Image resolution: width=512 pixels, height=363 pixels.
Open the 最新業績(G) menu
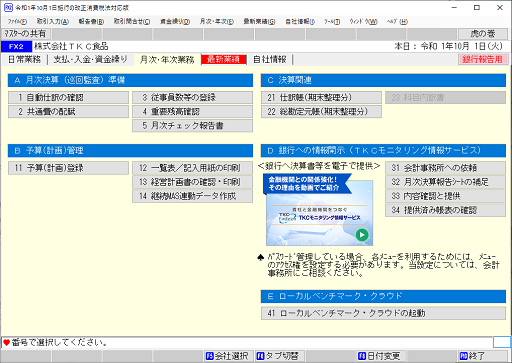[x=259, y=22]
